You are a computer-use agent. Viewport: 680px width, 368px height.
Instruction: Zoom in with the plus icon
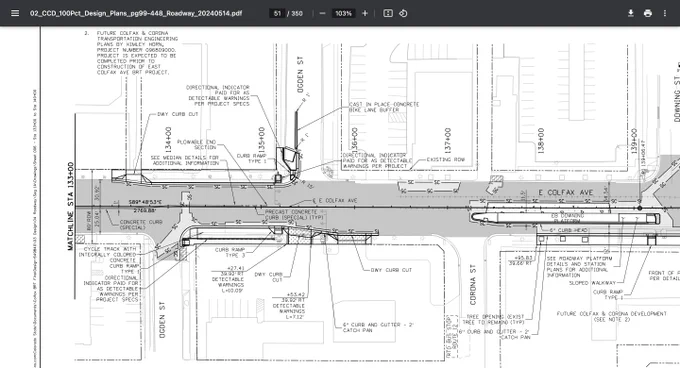tap(365, 13)
